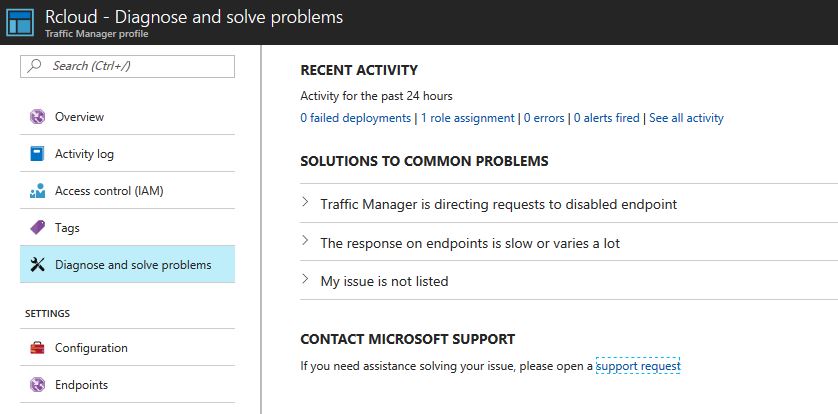Screen dimensions: 838x414
Task: Click the Traffic Manager profile icon in header
Action: click(20, 22)
